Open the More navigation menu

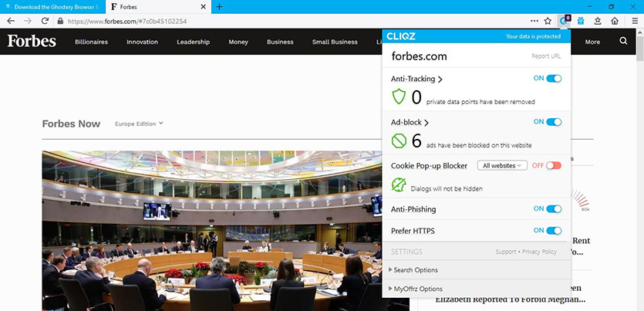click(x=592, y=42)
